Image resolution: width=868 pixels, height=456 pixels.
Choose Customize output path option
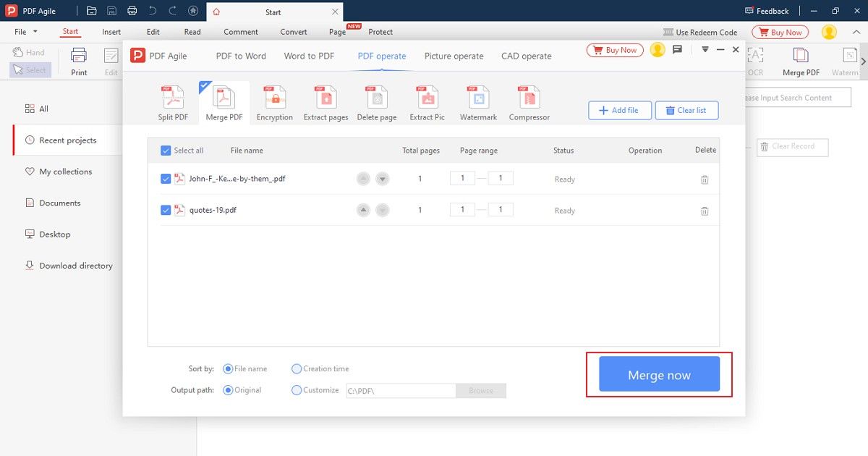point(297,390)
